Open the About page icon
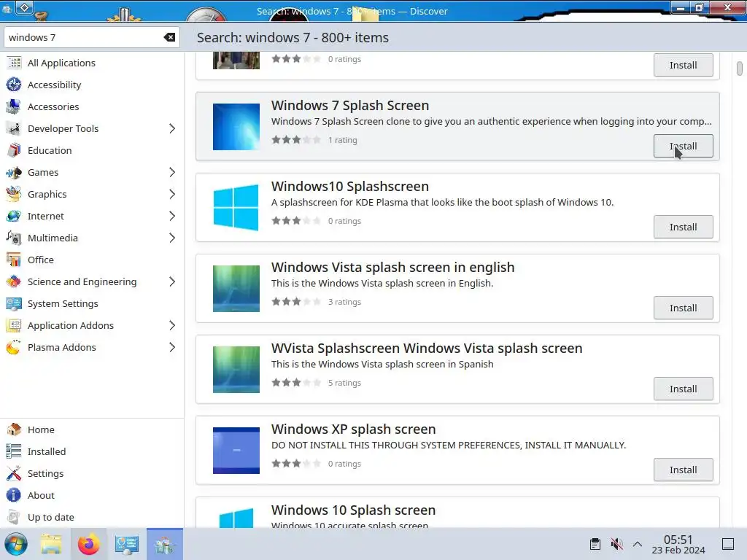The image size is (747, 560). 14,495
